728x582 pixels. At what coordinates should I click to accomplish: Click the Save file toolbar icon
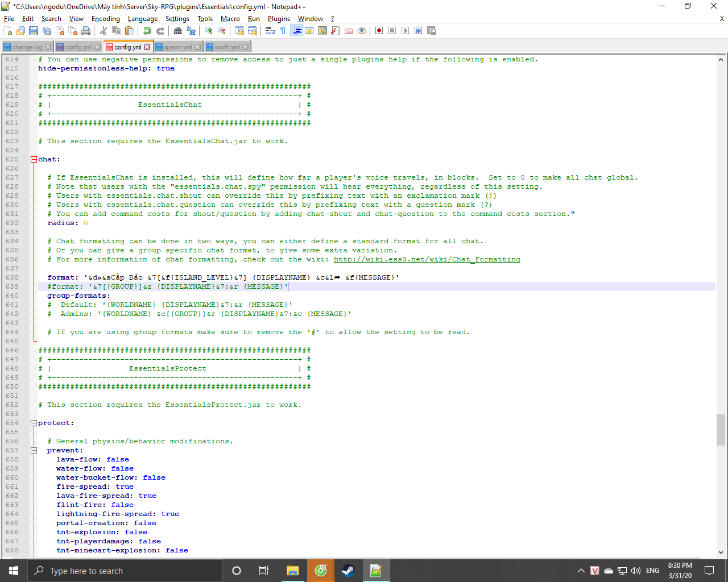(x=34, y=31)
